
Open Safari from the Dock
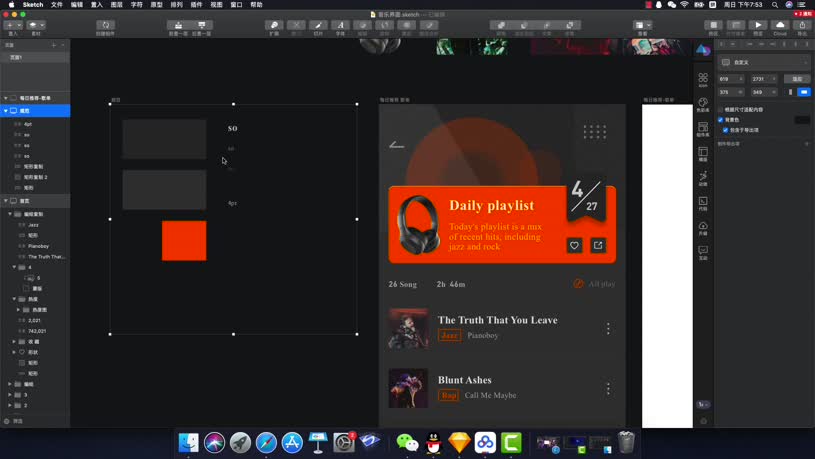(266, 442)
